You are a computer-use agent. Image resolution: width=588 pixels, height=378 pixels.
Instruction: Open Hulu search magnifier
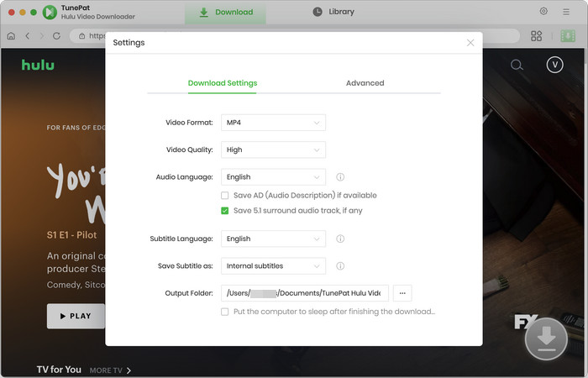(517, 65)
